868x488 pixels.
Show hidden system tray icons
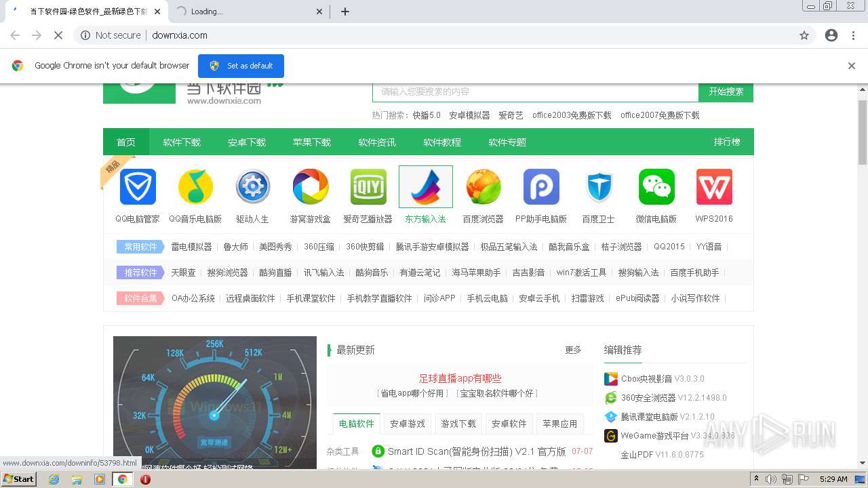pos(756,479)
